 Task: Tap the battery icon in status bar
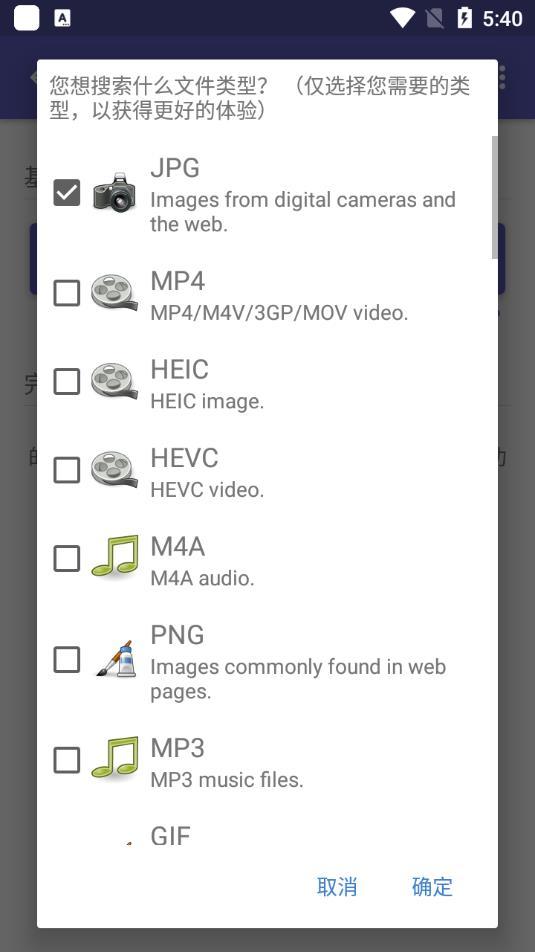[x=465, y=18]
